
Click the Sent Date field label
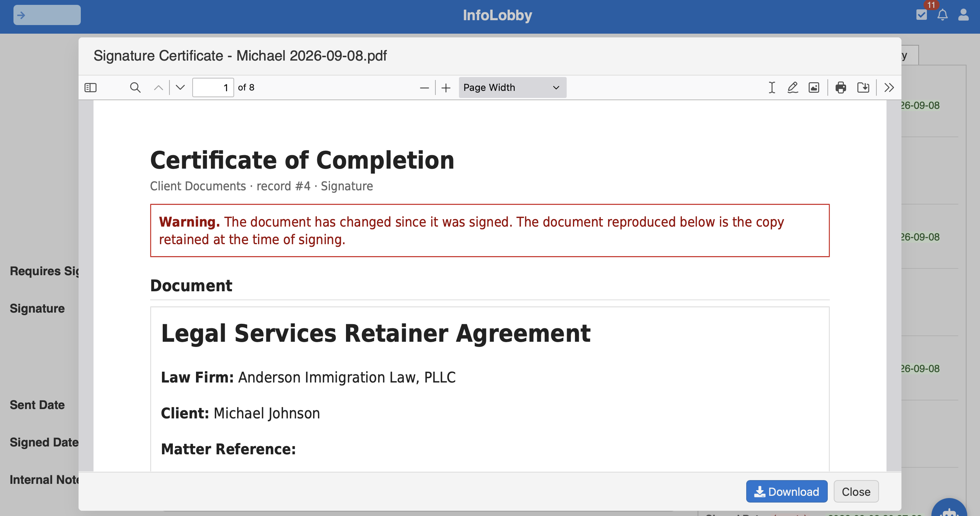pyautogui.click(x=37, y=405)
